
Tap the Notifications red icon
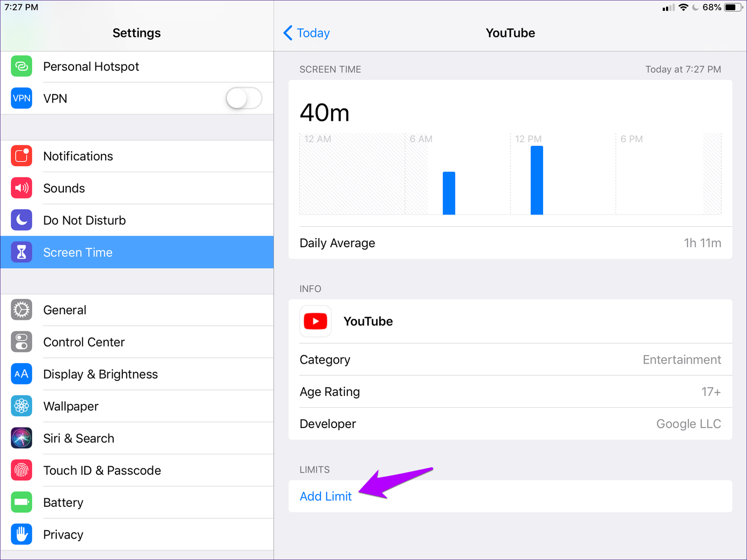(x=21, y=156)
